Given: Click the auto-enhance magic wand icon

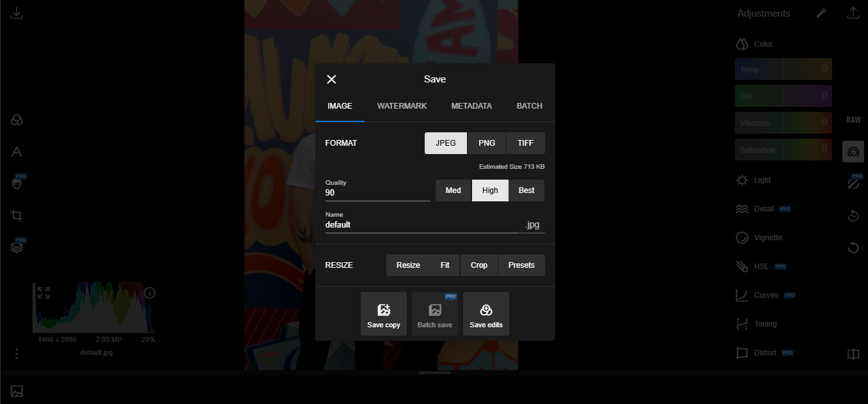Looking at the screenshot, I should tap(821, 13).
